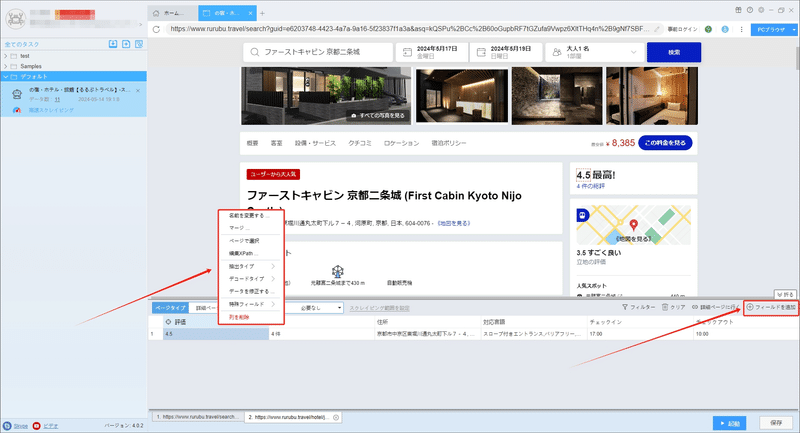Click the フィルター filter button

[638, 307]
